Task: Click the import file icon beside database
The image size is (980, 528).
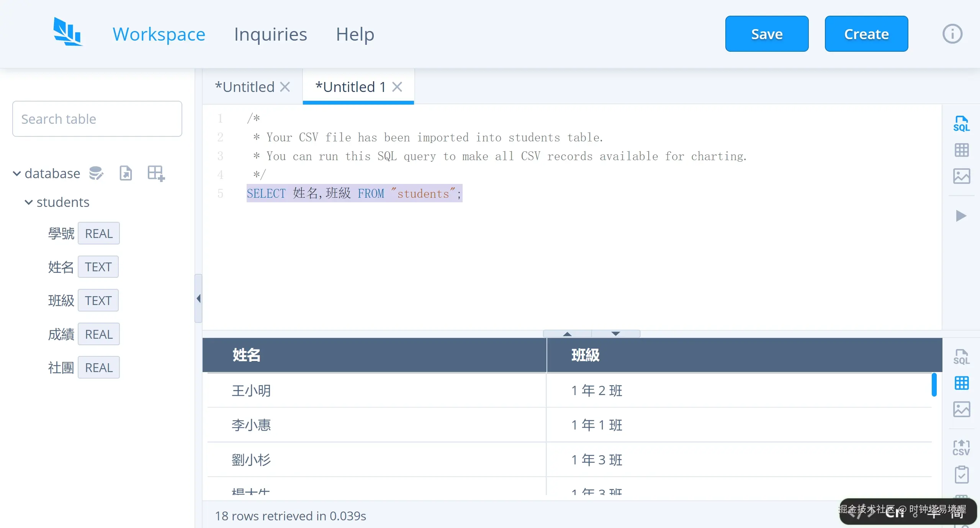Action: 125,173
